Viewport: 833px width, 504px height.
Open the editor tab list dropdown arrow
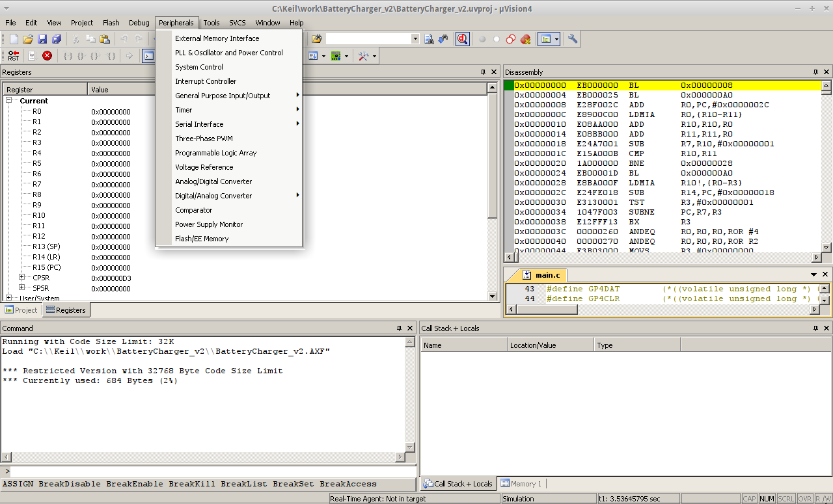tap(813, 274)
